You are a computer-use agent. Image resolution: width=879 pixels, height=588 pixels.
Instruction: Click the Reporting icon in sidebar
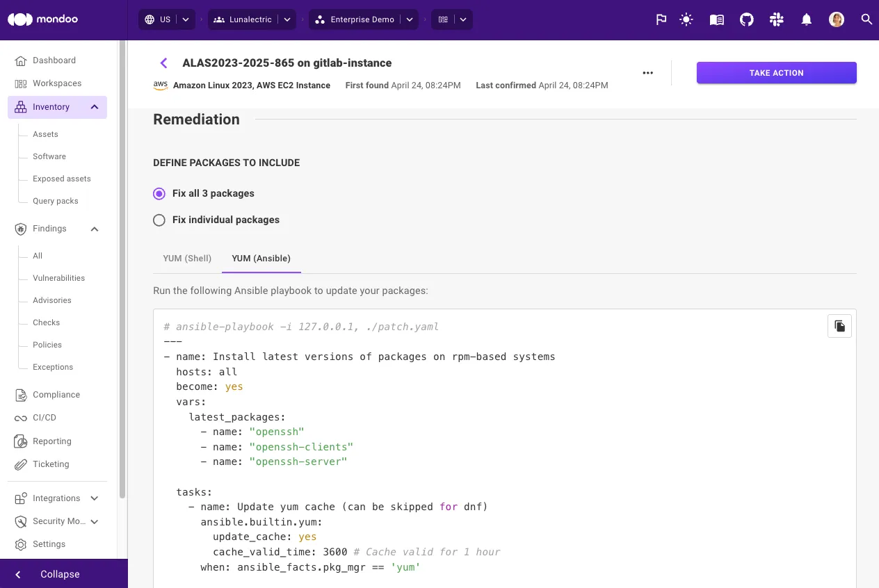coord(21,441)
